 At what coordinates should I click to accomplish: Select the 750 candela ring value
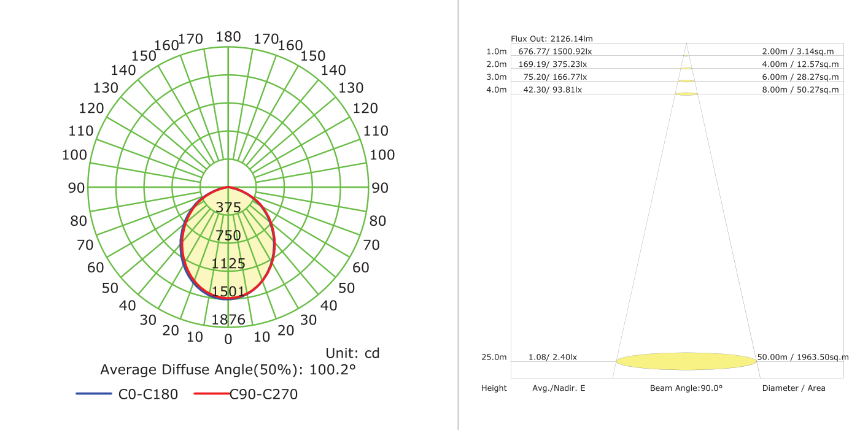(228, 236)
